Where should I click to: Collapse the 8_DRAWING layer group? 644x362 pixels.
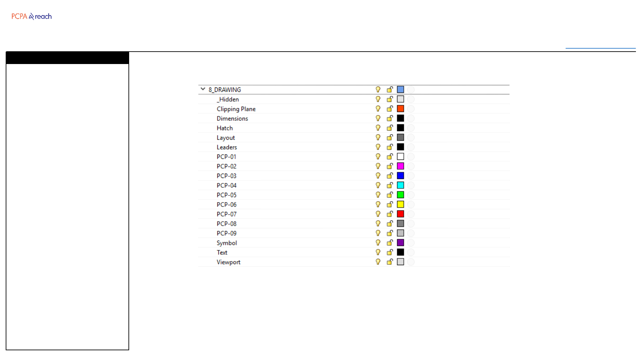[203, 89]
